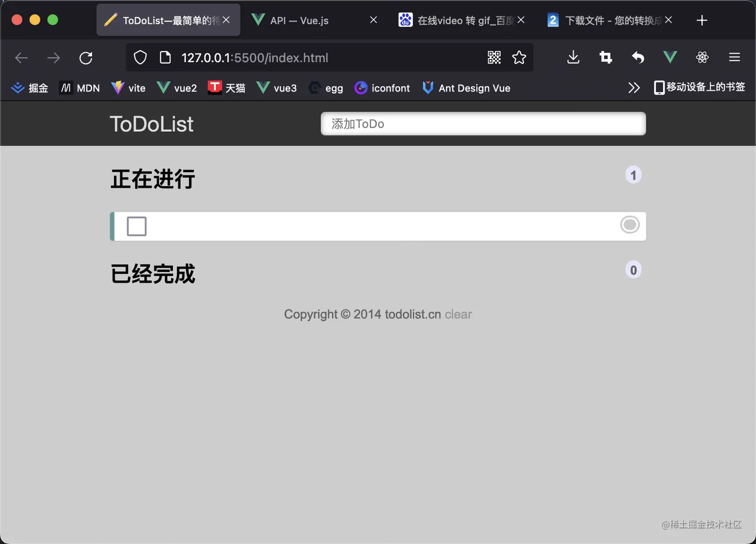Screen dimensions: 756x544
Task: Expand hidden bookmarks with the chevron
Action: click(634, 88)
